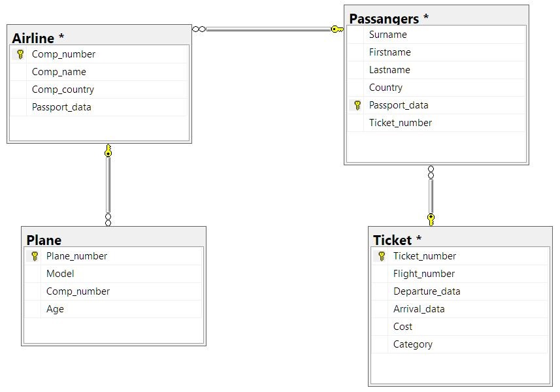Click the Model column in Plane table
This screenshot has height=392, width=560.
pyautogui.click(x=60, y=274)
